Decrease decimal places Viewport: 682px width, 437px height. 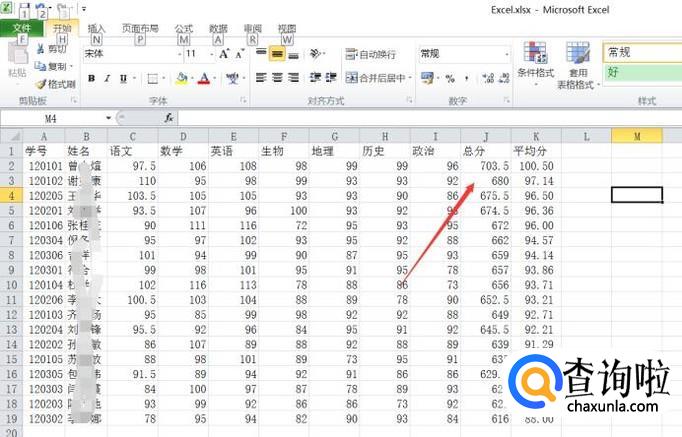point(504,78)
